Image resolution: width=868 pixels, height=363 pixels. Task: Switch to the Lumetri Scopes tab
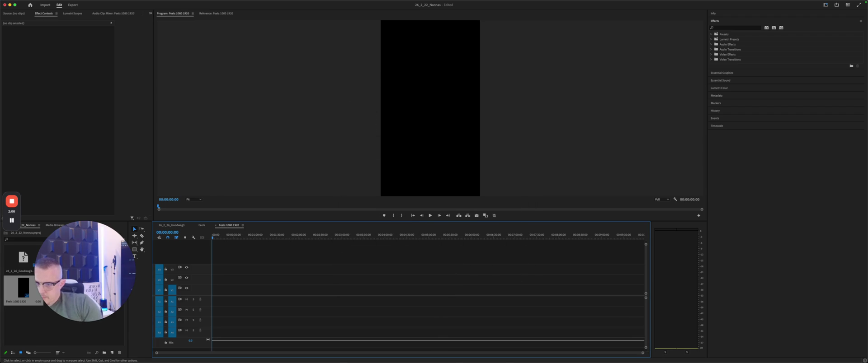[x=72, y=13]
